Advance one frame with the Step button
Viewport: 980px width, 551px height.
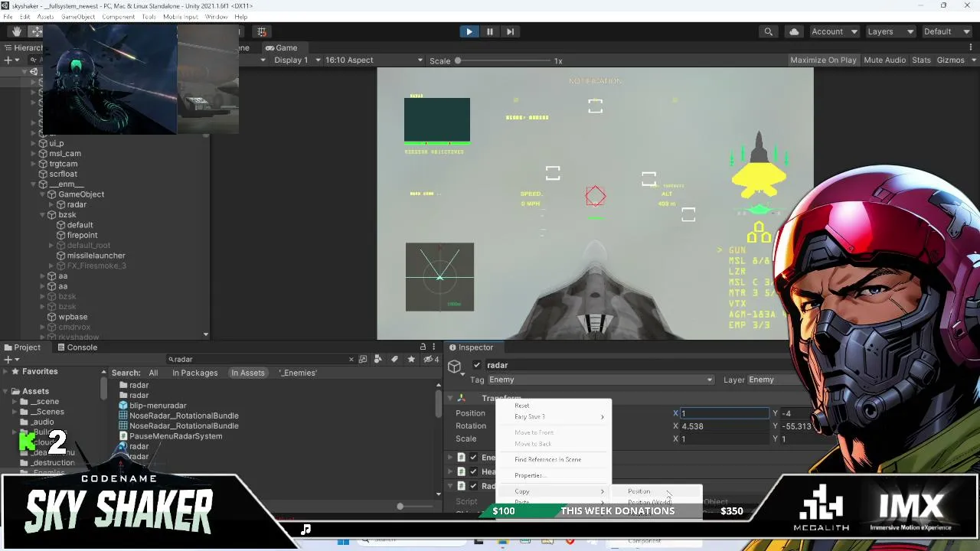coord(511,31)
